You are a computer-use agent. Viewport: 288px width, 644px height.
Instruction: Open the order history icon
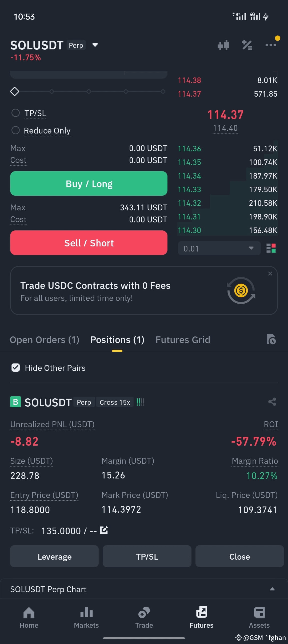pyautogui.click(x=271, y=339)
